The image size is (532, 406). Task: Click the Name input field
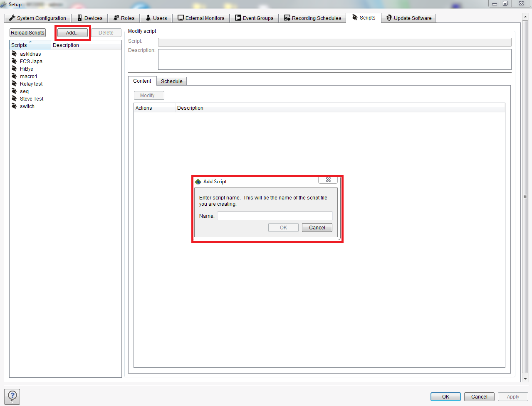coord(274,216)
